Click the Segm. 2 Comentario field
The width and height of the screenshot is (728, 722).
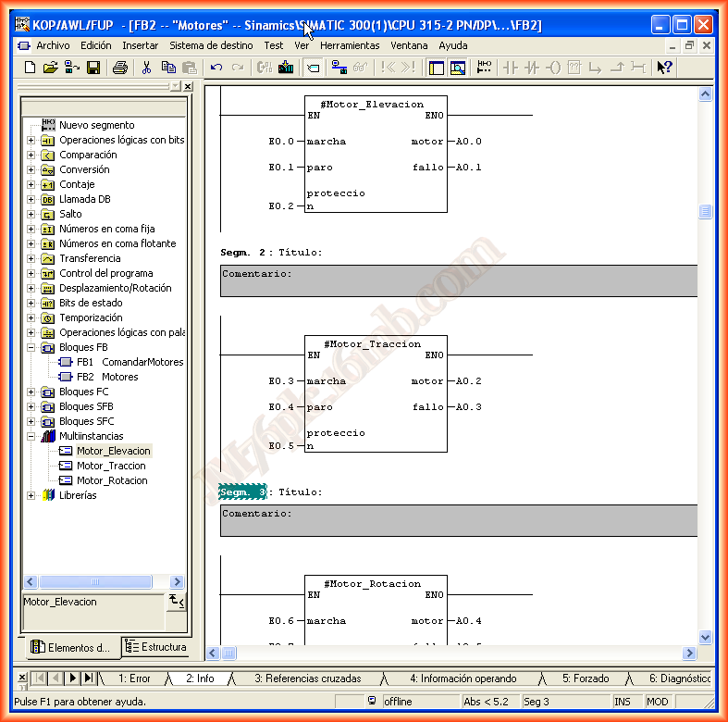point(458,280)
